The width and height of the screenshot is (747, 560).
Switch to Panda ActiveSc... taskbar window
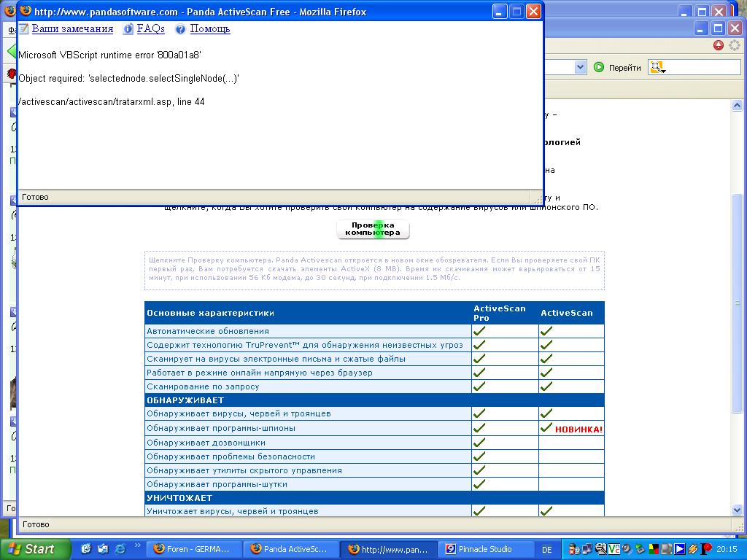[291, 549]
